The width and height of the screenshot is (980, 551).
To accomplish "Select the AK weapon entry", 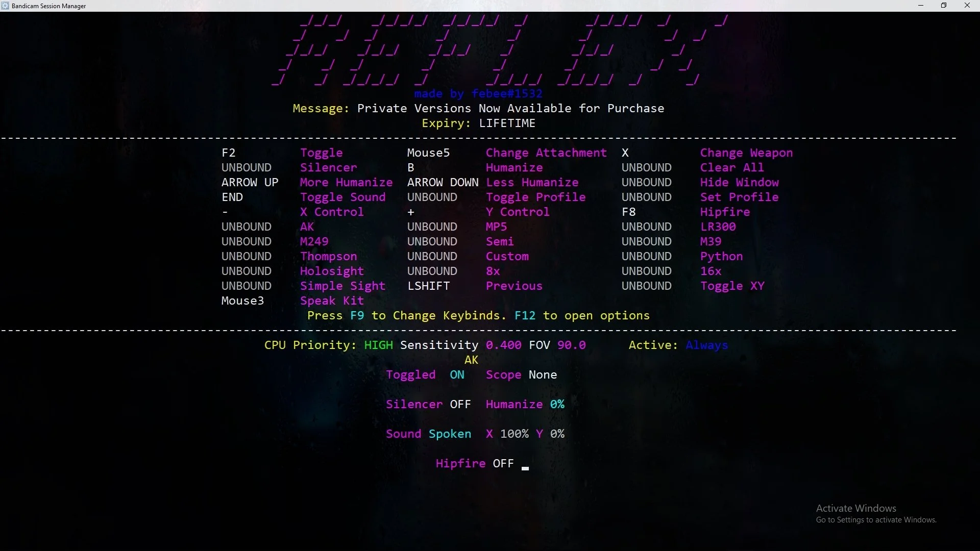I will (307, 227).
